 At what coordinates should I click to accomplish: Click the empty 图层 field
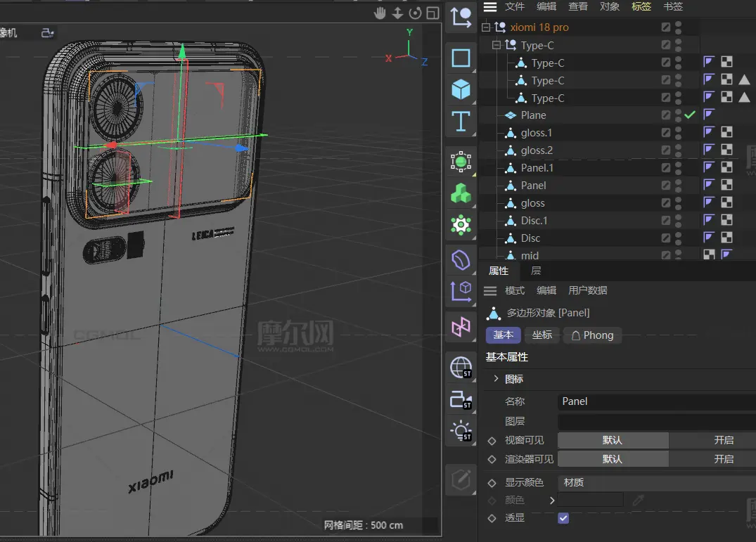pos(657,422)
